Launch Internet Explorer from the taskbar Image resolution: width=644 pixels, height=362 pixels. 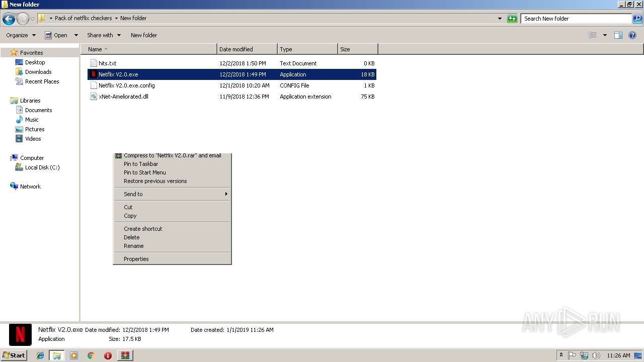point(40,355)
